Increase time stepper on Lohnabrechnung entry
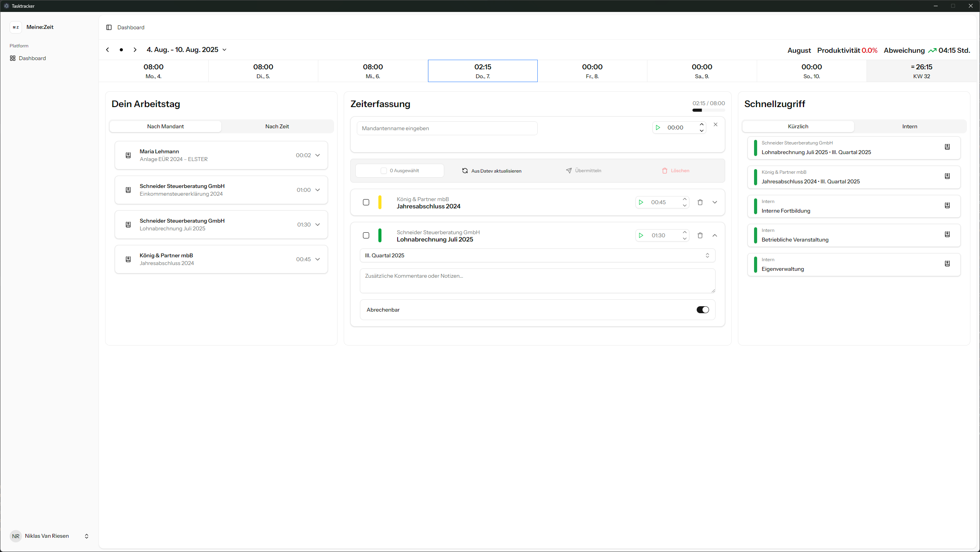Image resolution: width=980 pixels, height=552 pixels. tap(685, 232)
